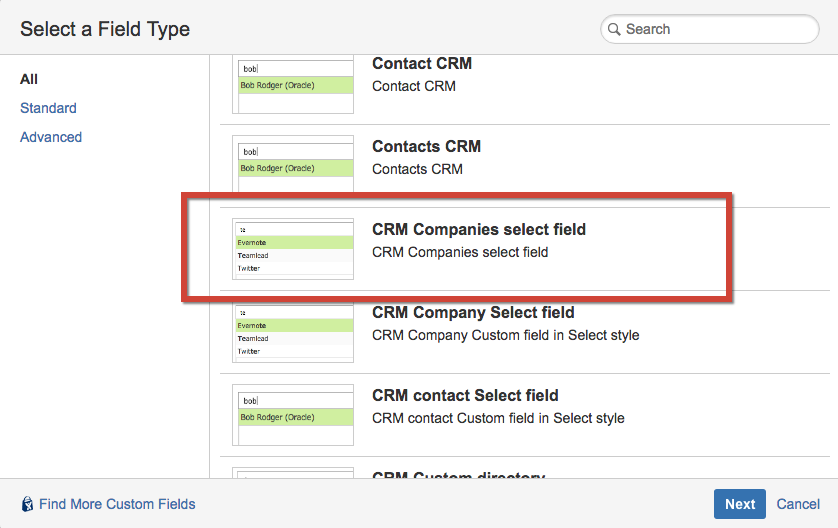Switch to the Standard field category
Viewport: 838px width, 528px height.
(x=48, y=108)
